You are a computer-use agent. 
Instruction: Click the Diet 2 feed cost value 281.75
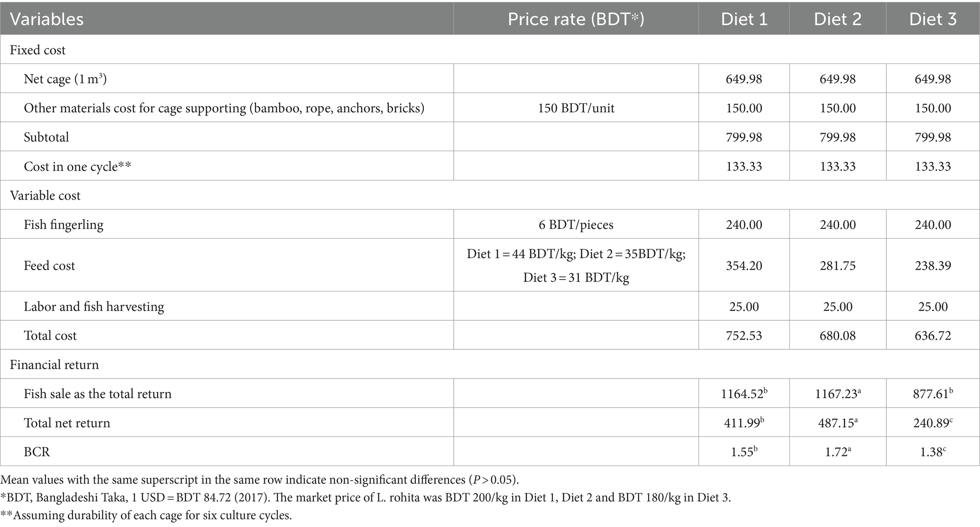837,265
